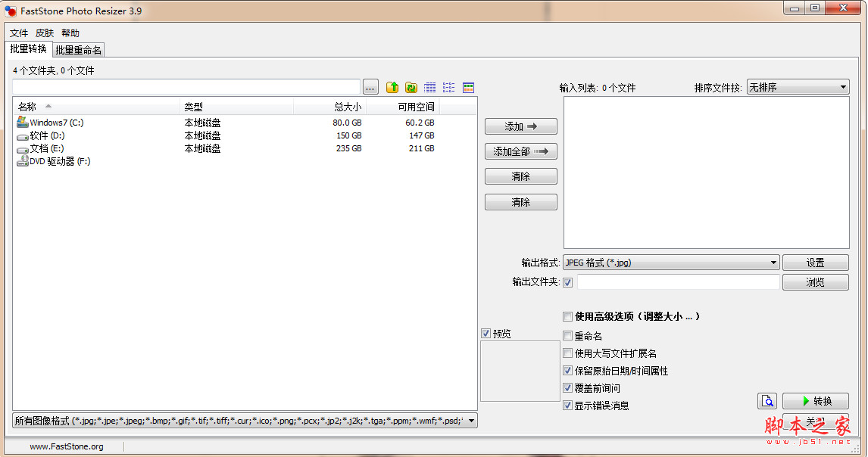Open 所有图像格式 filter dropdown
This screenshot has width=868, height=457.
point(245,421)
